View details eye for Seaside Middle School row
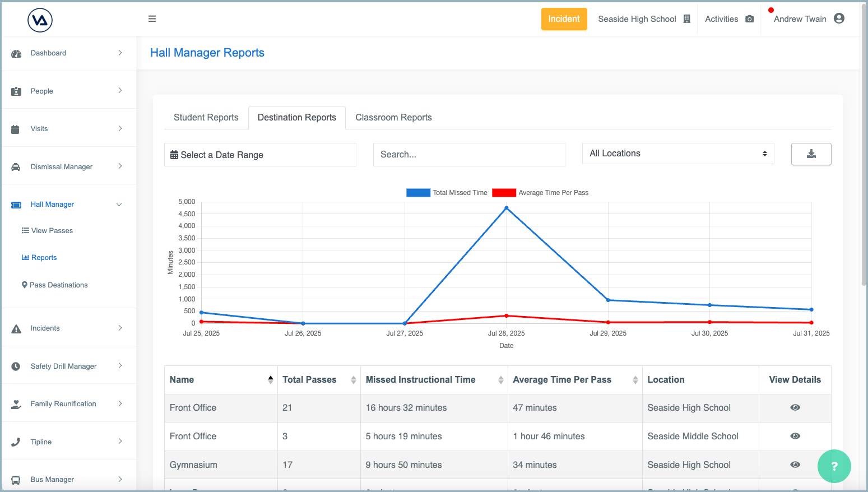868x492 pixels. coord(795,436)
